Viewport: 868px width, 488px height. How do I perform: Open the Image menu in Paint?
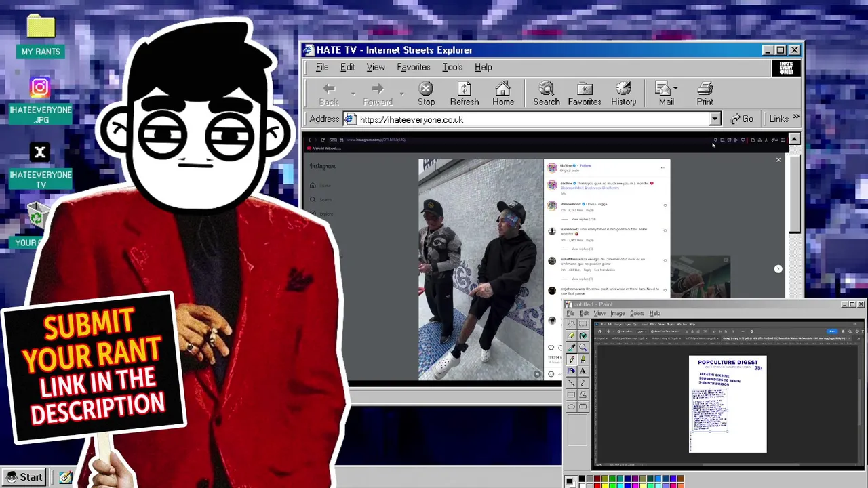pos(617,313)
